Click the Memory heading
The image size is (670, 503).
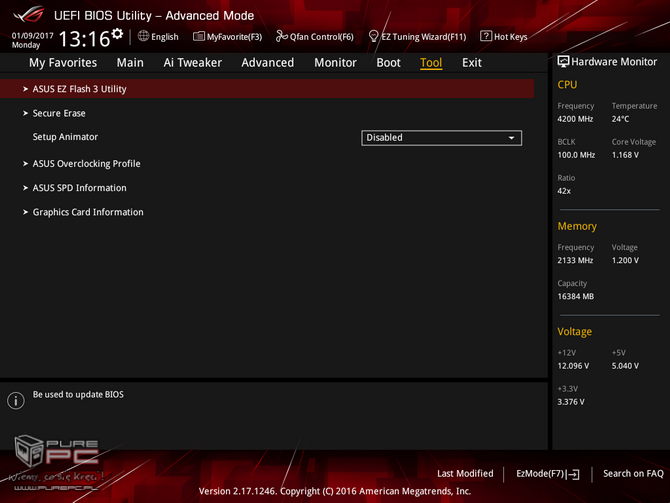point(577,226)
